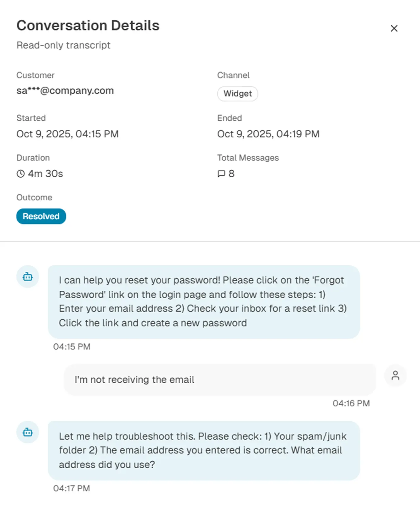Click the 04:16 PM message timestamp
This screenshot has height=507, width=420.
[351, 403]
